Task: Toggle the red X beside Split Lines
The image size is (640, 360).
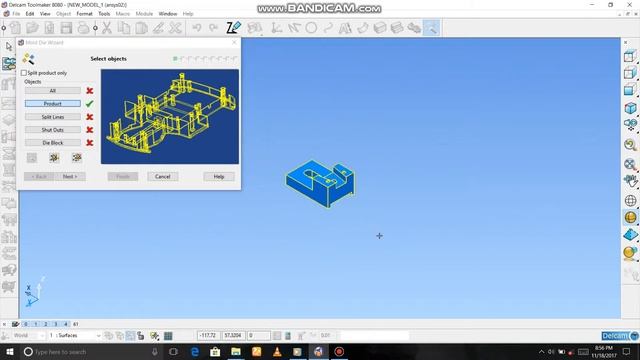Action: click(x=89, y=117)
